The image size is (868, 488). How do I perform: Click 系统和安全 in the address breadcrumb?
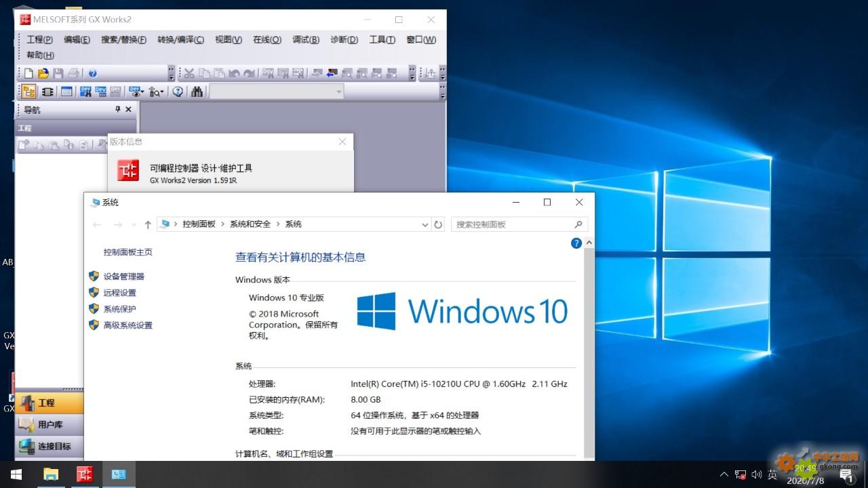(x=250, y=224)
